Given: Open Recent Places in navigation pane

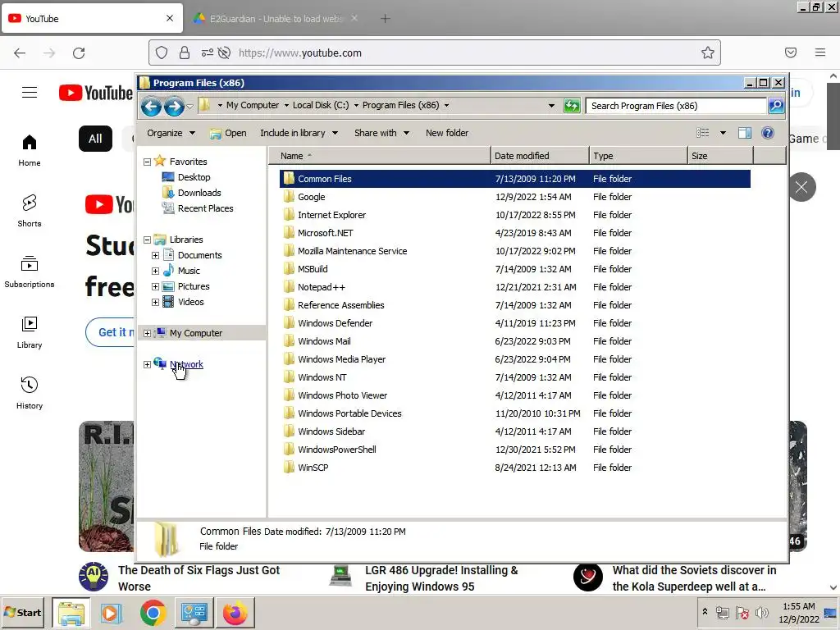Looking at the screenshot, I should pyautogui.click(x=205, y=208).
